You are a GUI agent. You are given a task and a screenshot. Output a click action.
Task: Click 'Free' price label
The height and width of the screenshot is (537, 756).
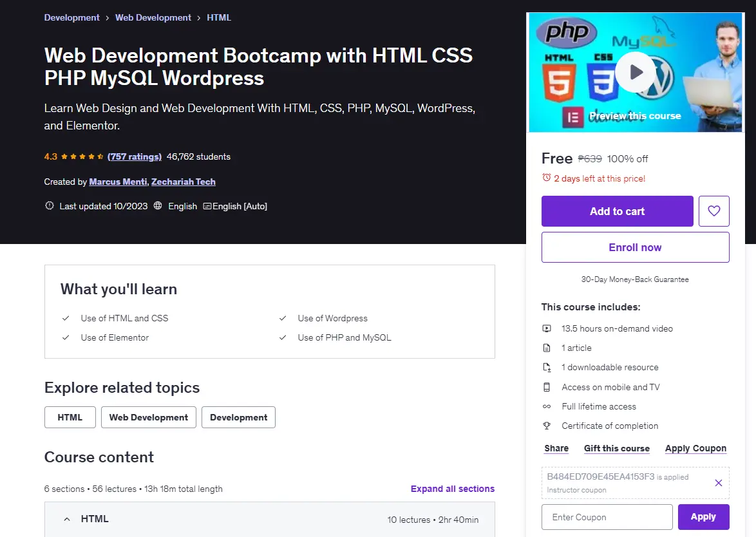pos(557,158)
